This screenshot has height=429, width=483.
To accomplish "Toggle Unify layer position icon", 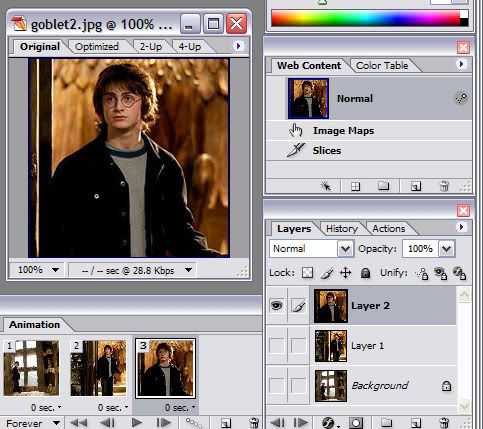I will coord(422,274).
